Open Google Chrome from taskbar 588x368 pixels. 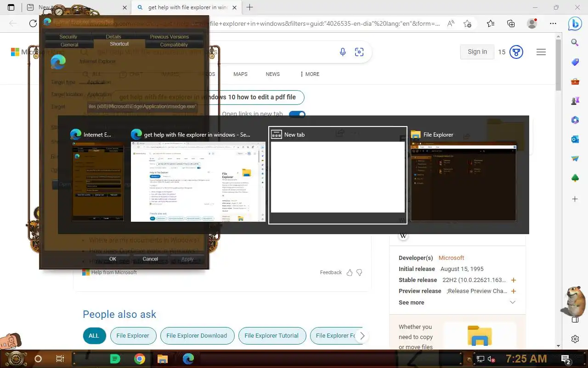pyautogui.click(x=140, y=359)
